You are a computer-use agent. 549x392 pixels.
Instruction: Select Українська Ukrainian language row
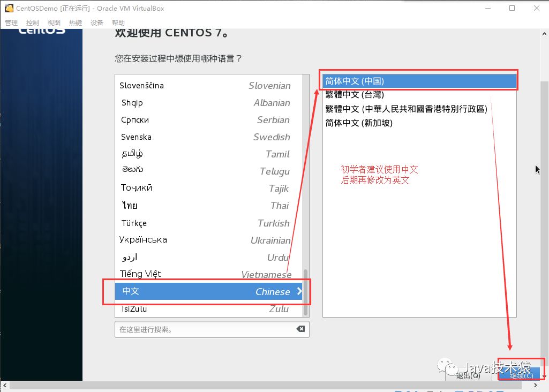pyautogui.click(x=209, y=240)
